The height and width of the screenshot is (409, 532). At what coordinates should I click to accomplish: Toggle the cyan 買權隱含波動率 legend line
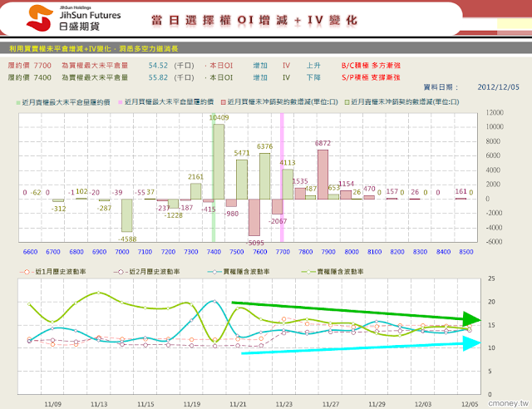(x=214, y=272)
